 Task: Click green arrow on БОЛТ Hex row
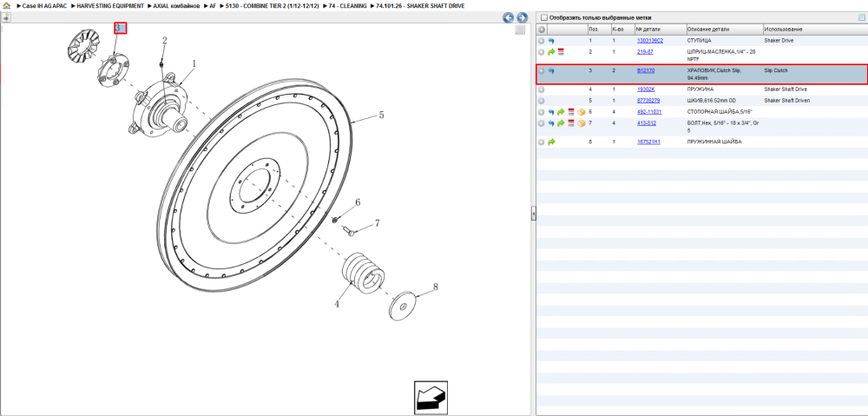pyautogui.click(x=561, y=123)
